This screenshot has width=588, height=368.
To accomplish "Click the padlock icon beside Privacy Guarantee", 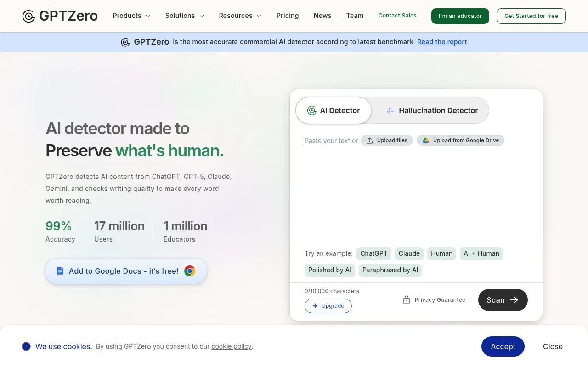I will click(407, 300).
